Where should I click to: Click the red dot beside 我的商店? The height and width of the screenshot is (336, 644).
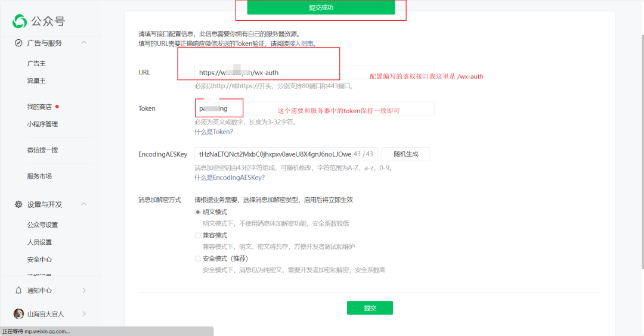pyautogui.click(x=57, y=107)
